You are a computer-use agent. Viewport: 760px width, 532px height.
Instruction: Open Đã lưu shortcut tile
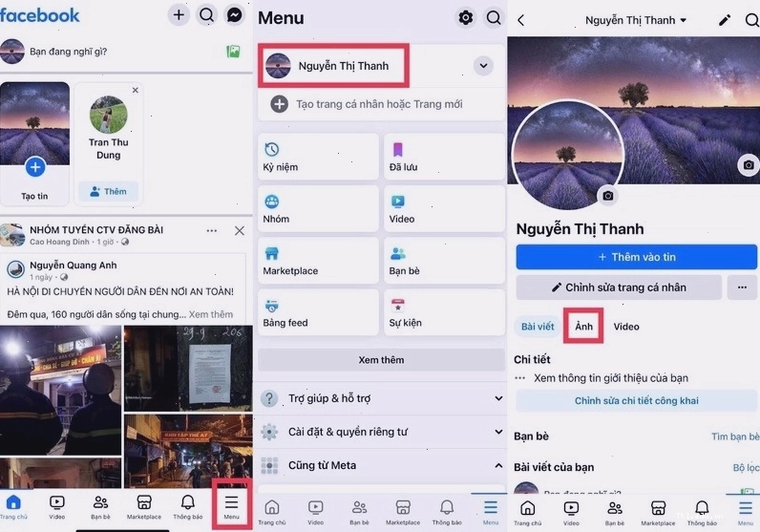pyautogui.click(x=445, y=157)
